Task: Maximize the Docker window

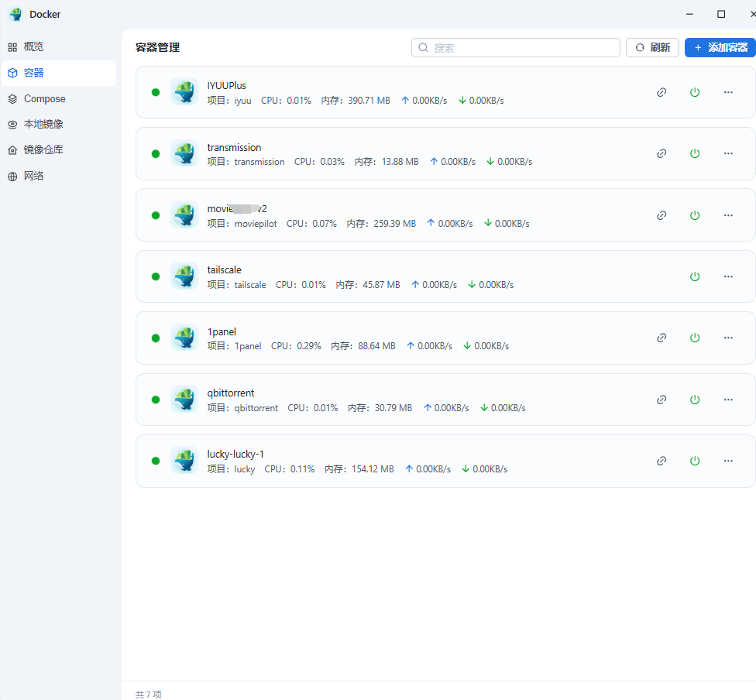Action: coord(721,15)
